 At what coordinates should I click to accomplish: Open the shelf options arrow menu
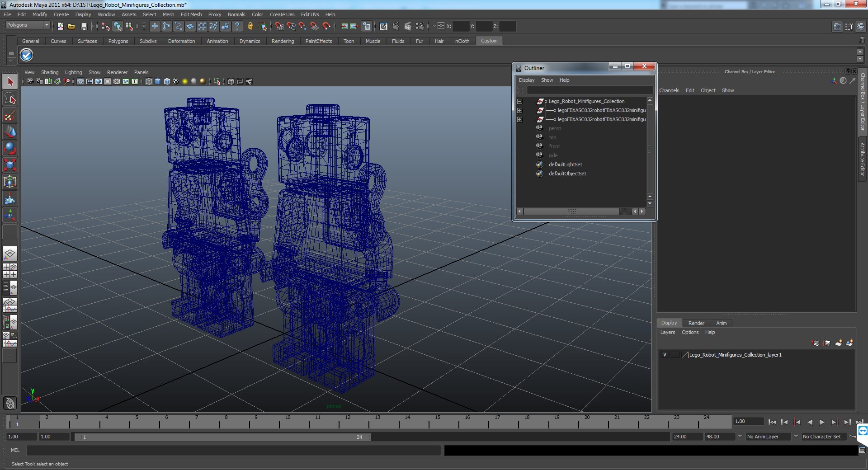click(x=11, y=61)
